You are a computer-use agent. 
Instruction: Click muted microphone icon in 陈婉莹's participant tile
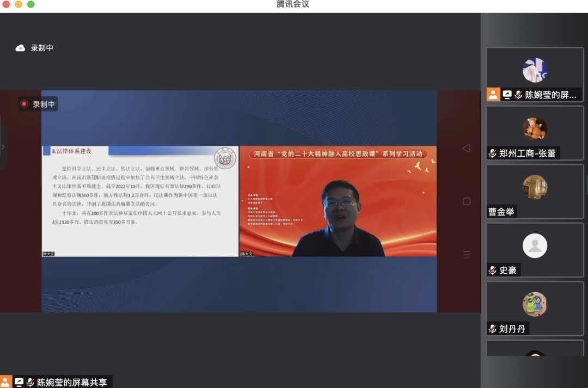coord(518,95)
